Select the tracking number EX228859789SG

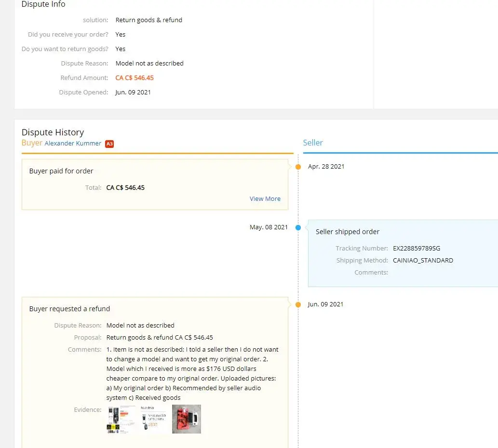[416, 249]
